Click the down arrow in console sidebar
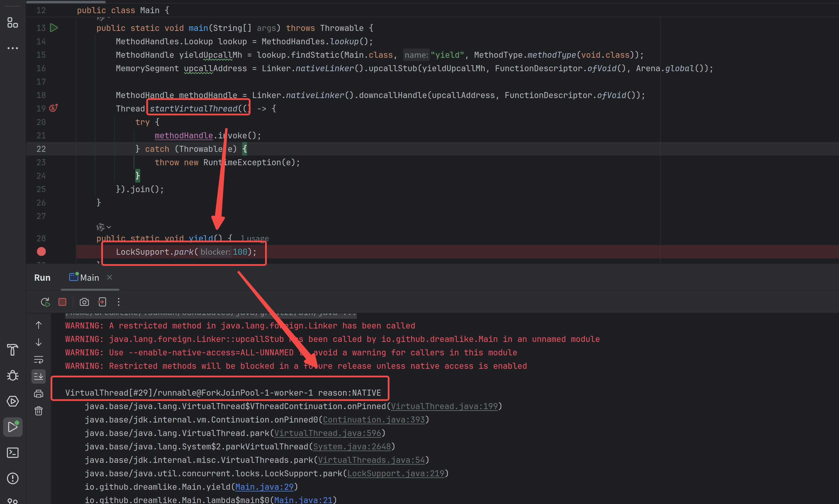 [x=39, y=342]
